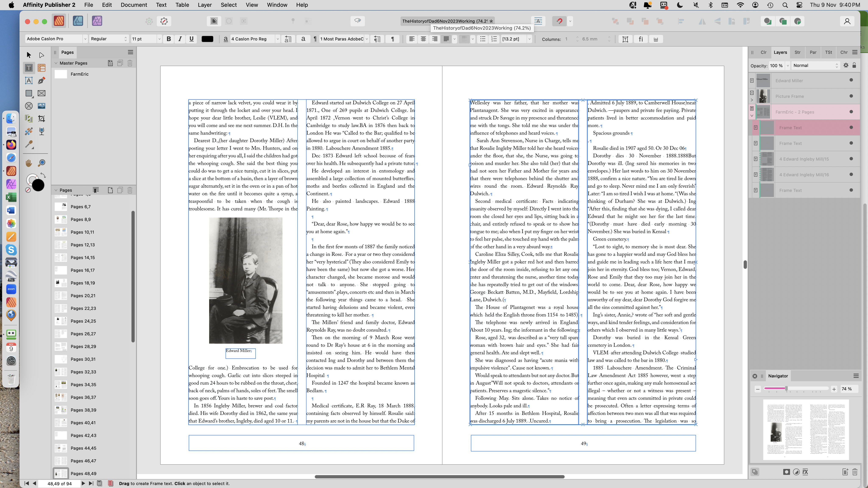Select FarmEric master page thumbnail
Screen dimensions: 868x488
click(61, 74)
